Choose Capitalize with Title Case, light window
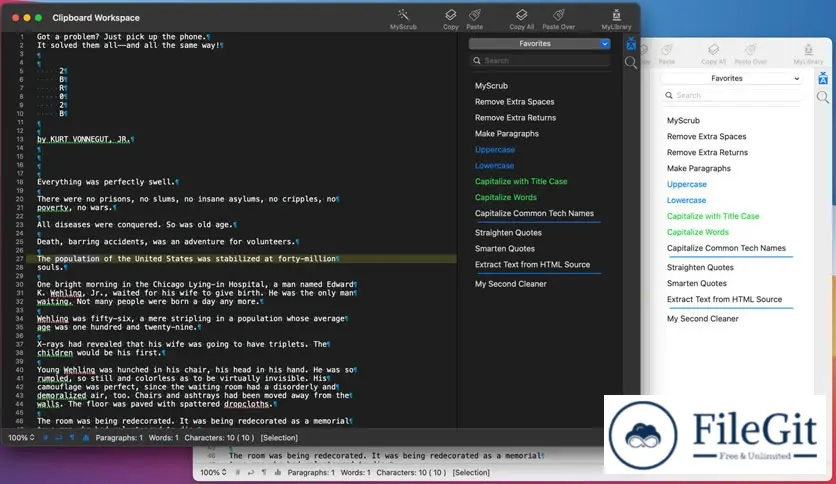 [713, 216]
